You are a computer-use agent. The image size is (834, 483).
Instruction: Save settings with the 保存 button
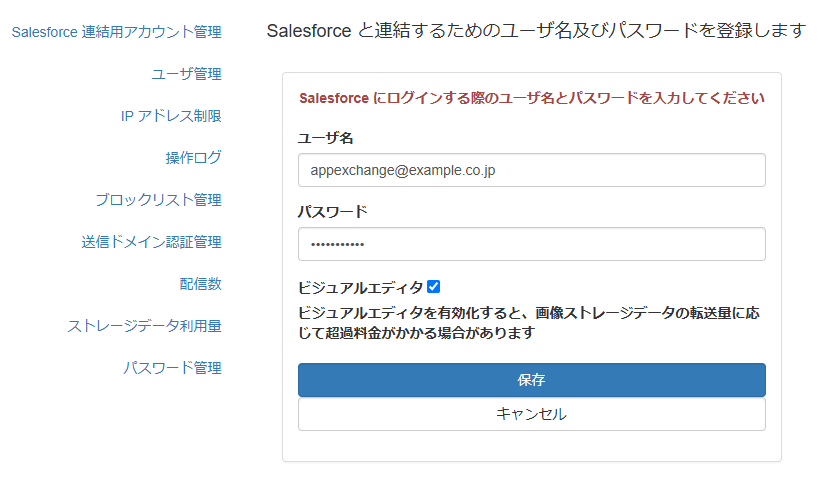(531, 380)
